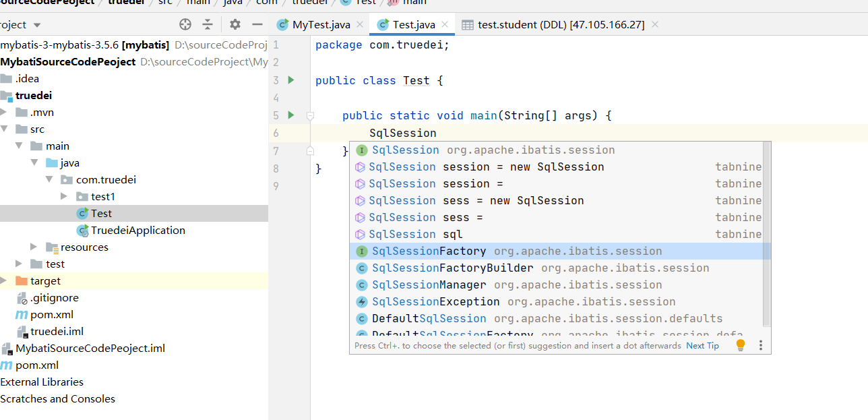Click the blue java source folder icon
The height and width of the screenshot is (420, 868).
pos(51,163)
